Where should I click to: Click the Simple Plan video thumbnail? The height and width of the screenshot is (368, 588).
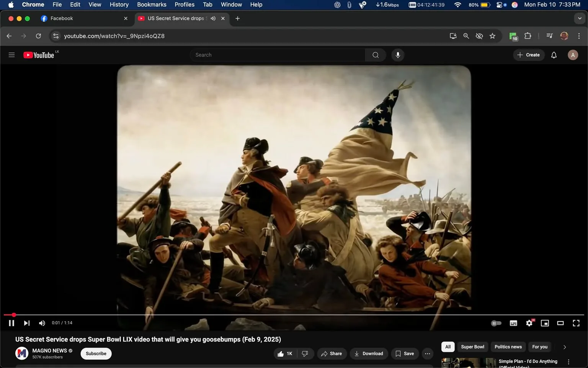click(x=467, y=362)
